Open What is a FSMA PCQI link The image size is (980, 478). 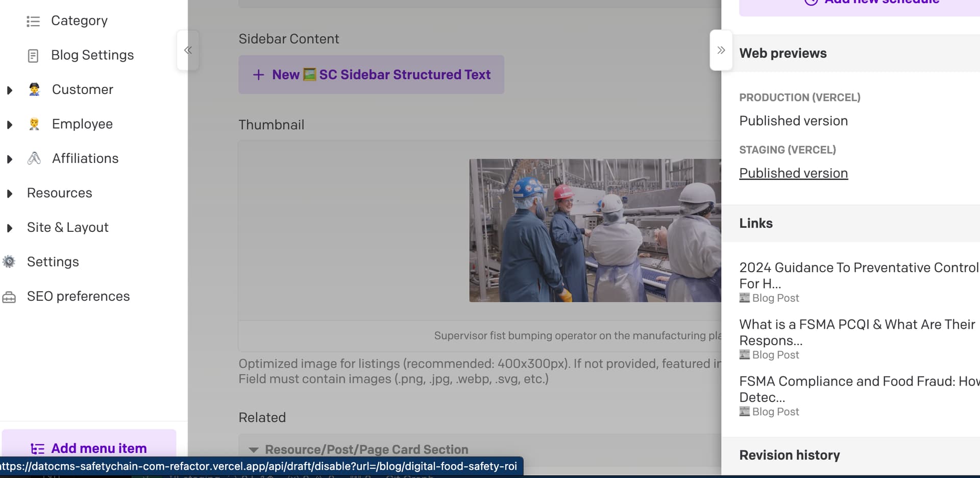[x=857, y=332]
